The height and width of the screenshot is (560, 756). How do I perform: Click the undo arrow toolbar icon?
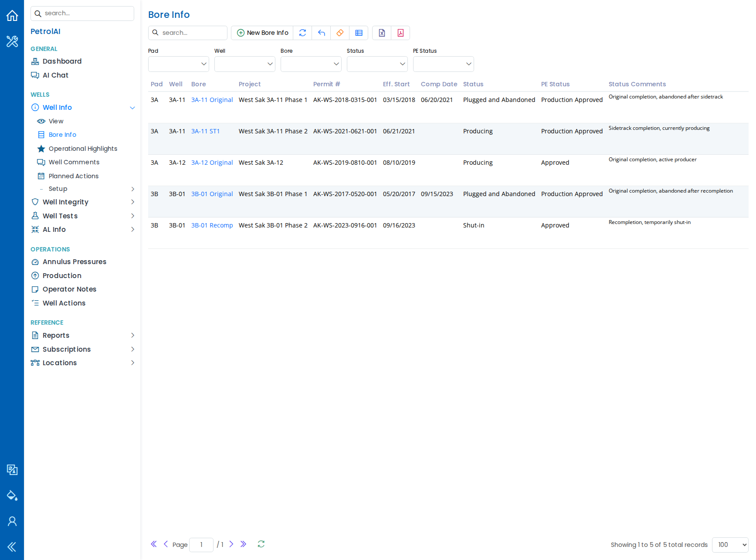tap(321, 33)
